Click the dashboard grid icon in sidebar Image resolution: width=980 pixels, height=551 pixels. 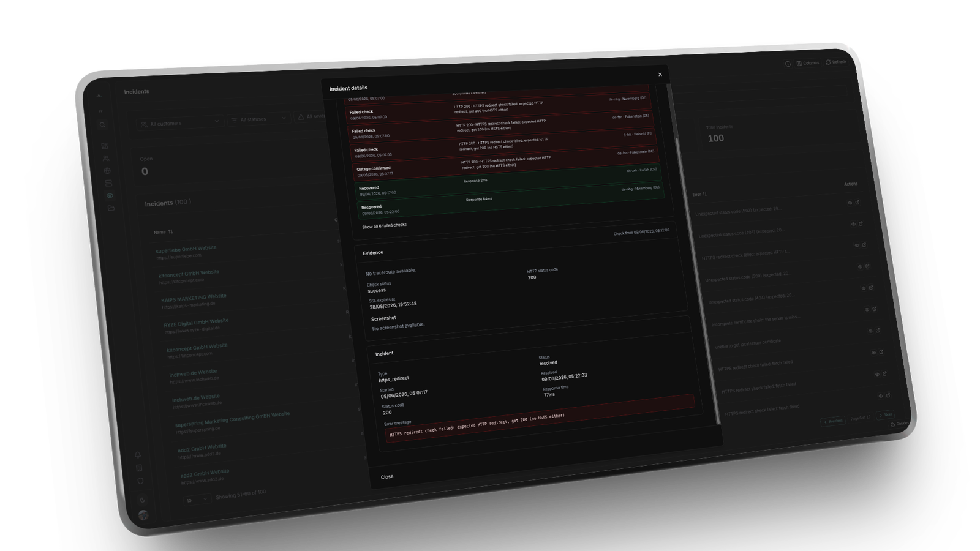pyautogui.click(x=105, y=146)
